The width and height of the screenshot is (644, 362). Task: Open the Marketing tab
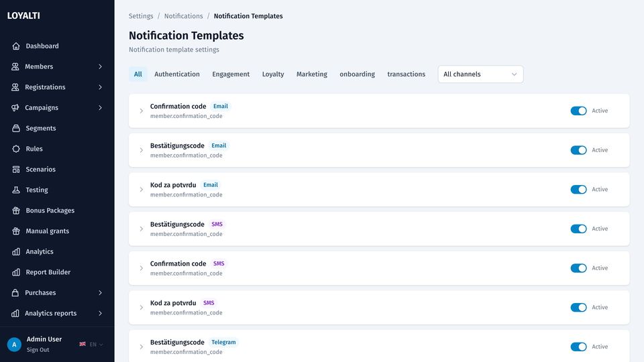(x=312, y=74)
